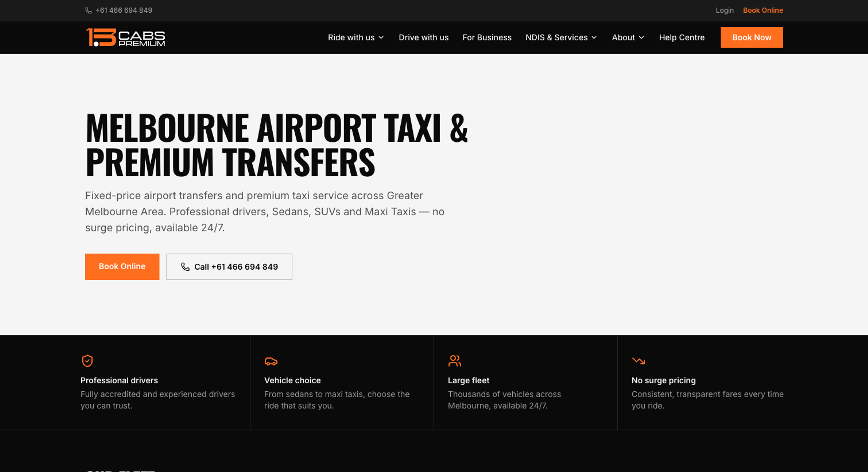The width and height of the screenshot is (868, 472).
Task: Click the car icon above Vehicle choice
Action: 271,362
